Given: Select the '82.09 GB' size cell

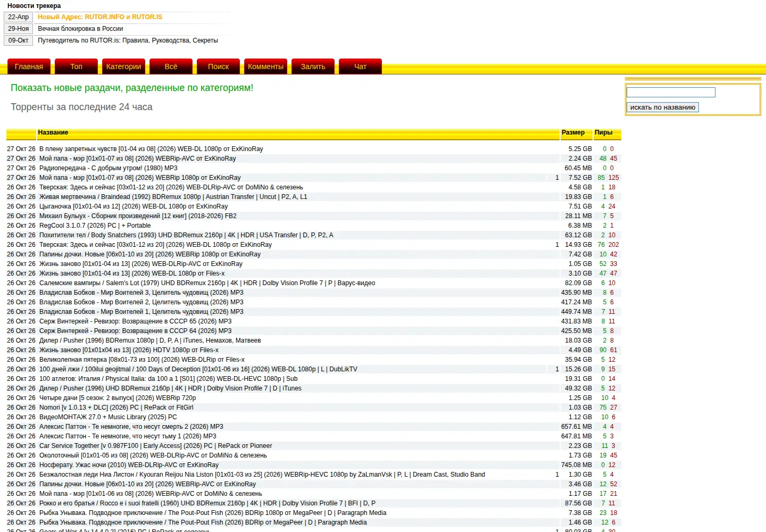Looking at the screenshot, I should coord(578,283).
